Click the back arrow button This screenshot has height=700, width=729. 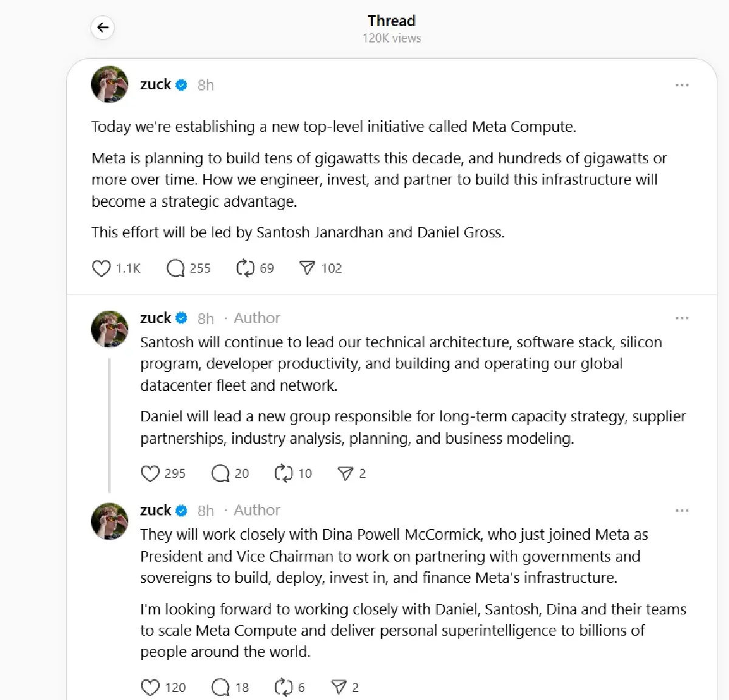[103, 27]
